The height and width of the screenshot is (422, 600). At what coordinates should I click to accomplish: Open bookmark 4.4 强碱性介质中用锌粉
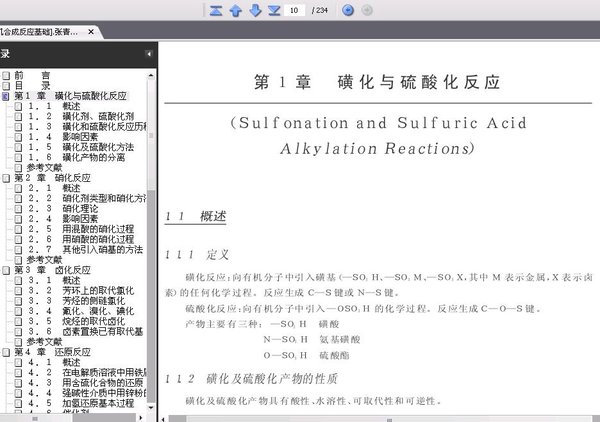coord(87,393)
